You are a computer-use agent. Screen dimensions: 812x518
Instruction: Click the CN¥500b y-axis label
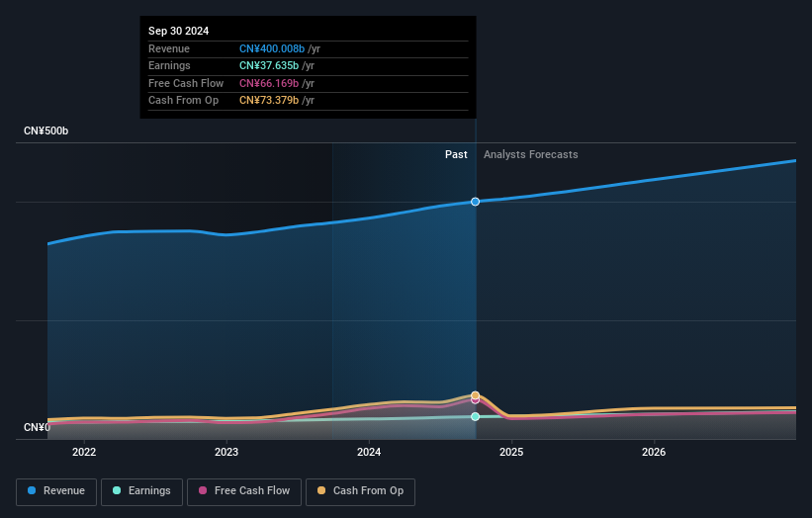(x=46, y=130)
